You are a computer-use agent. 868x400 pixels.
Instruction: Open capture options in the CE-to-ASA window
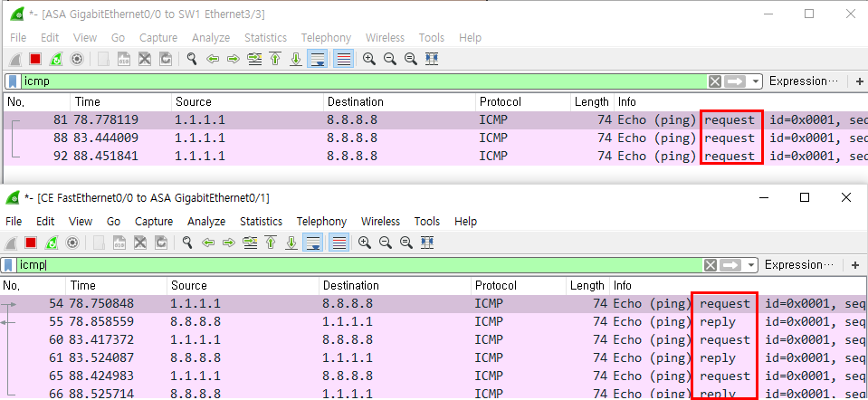[x=72, y=243]
